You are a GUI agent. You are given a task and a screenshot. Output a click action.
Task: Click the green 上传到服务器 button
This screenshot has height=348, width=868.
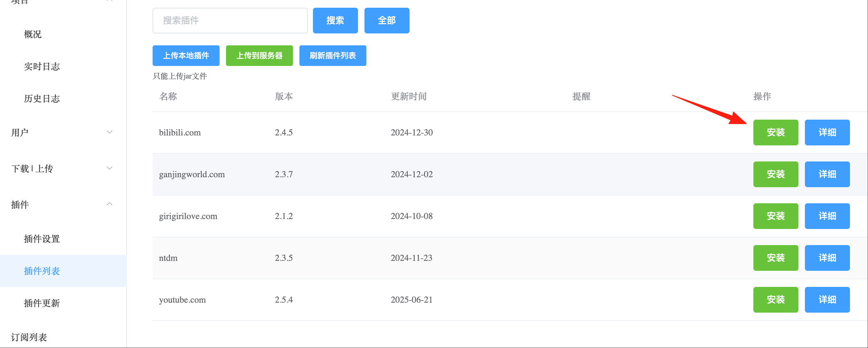coord(259,56)
